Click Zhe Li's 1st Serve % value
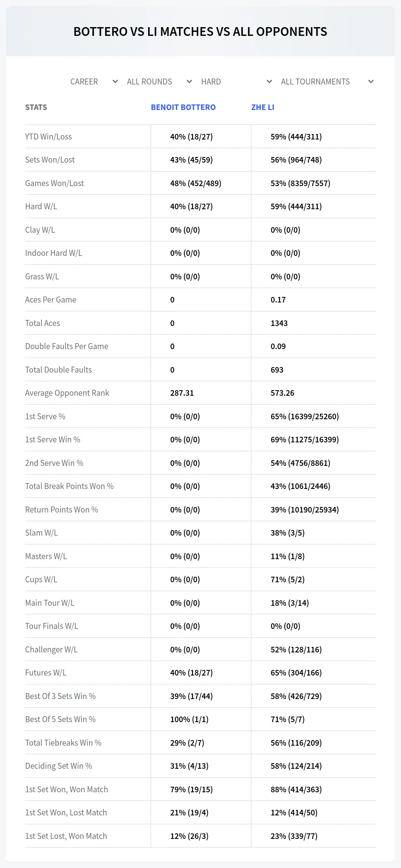The image size is (401, 868). click(x=305, y=416)
